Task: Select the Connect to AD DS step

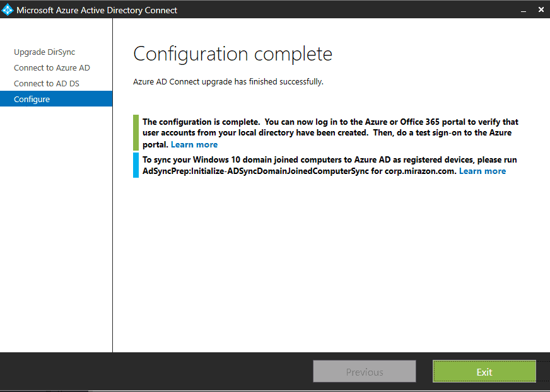Action: [x=47, y=83]
